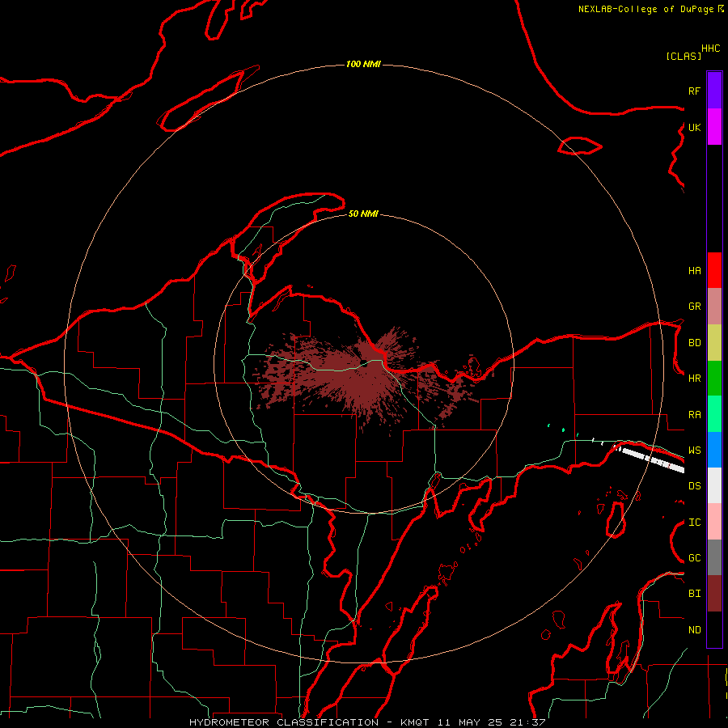Click the '100 NMI' range ring label
The height and width of the screenshot is (728, 728).
click(x=363, y=64)
